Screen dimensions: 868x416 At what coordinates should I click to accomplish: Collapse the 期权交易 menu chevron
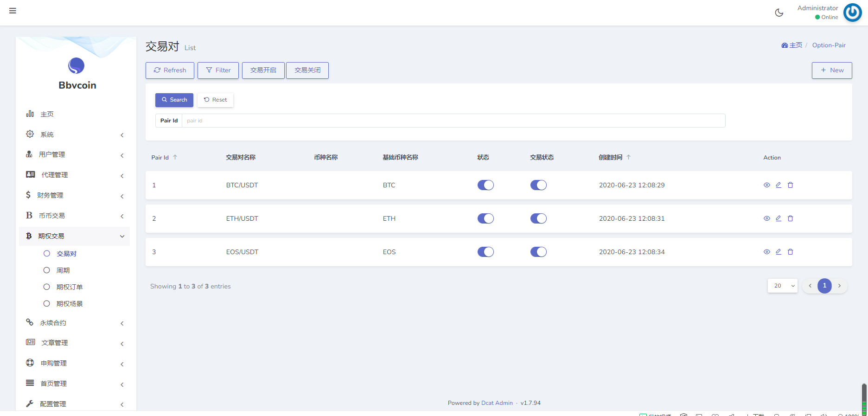coord(122,237)
